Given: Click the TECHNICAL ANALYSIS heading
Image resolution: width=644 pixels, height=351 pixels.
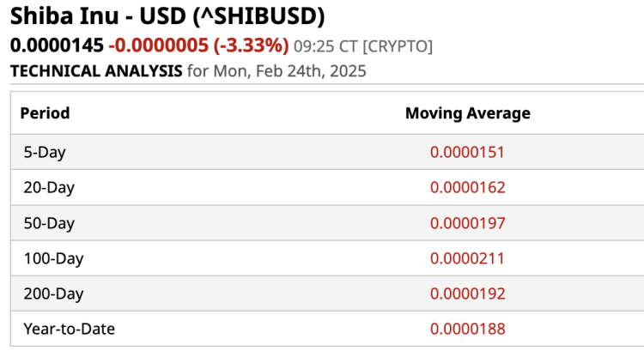Looking at the screenshot, I should coord(95,70).
